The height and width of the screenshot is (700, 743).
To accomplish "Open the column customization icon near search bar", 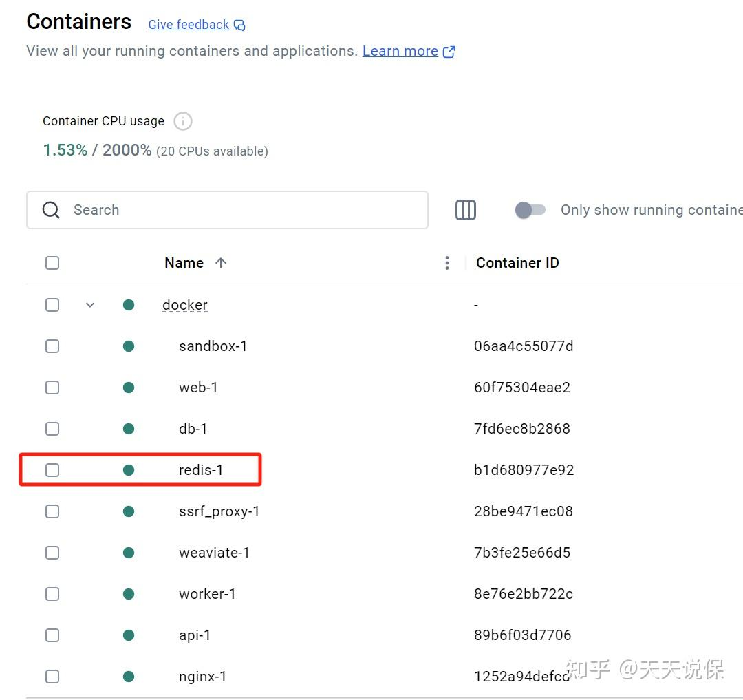I will 465,210.
